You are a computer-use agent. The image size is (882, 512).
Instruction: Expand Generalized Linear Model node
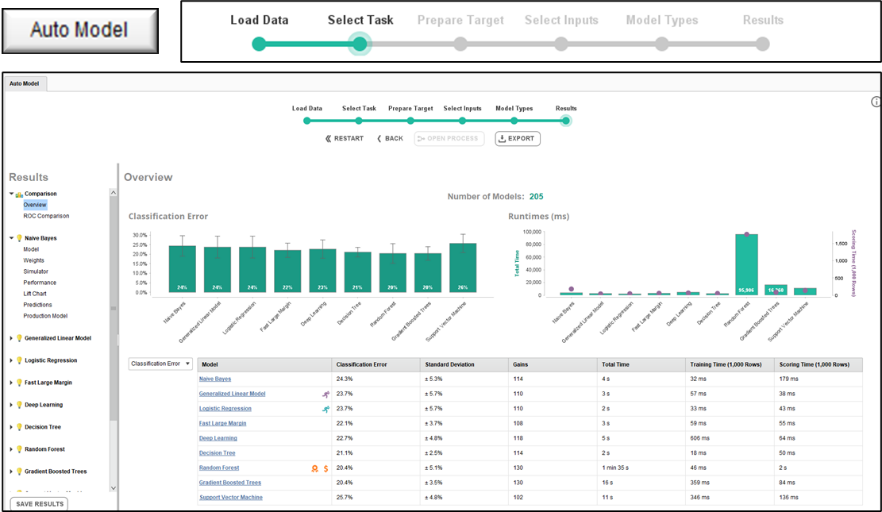[x=11, y=338]
